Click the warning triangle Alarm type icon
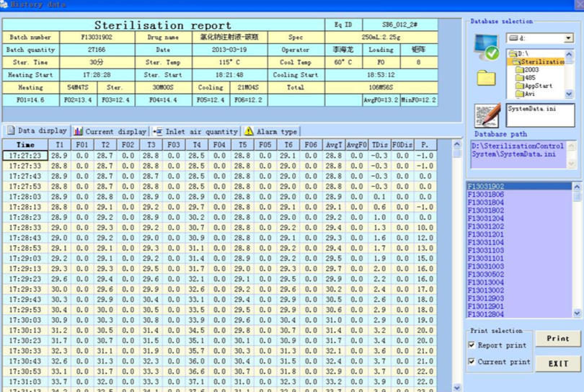This screenshot has width=584, height=392. [249, 132]
